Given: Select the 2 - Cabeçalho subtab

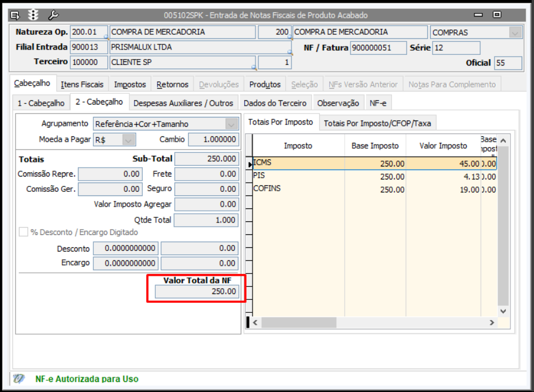Looking at the screenshot, I should click(x=99, y=102).
